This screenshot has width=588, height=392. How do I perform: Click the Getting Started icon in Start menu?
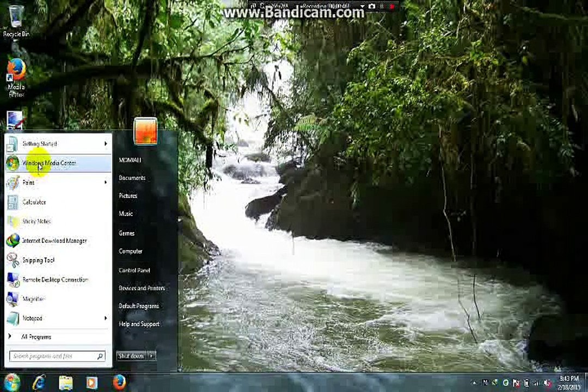tap(13, 144)
